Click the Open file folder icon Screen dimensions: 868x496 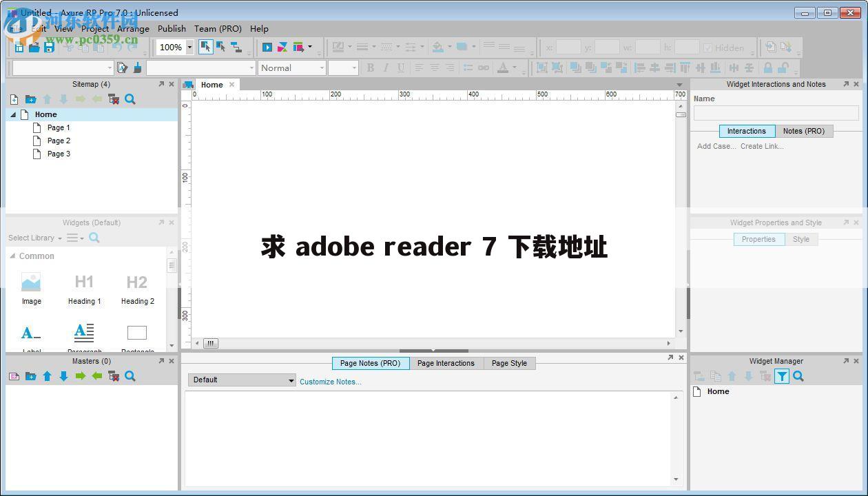[x=34, y=48]
